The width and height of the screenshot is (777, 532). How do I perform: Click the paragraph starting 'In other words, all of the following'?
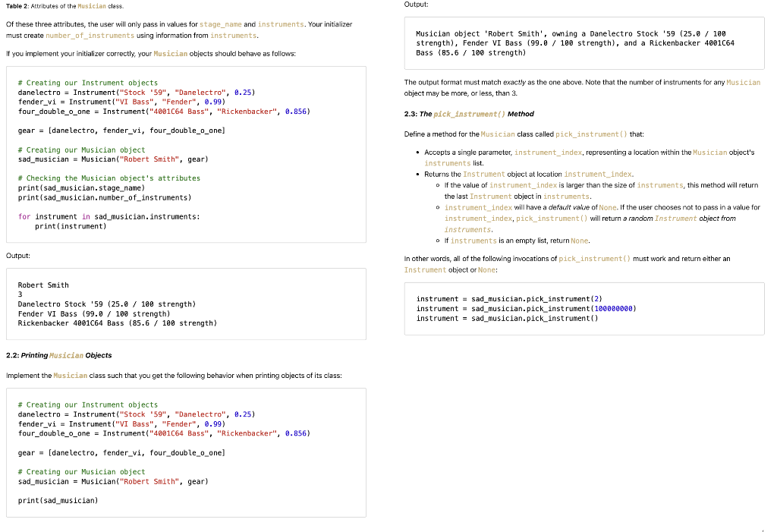pos(567,264)
